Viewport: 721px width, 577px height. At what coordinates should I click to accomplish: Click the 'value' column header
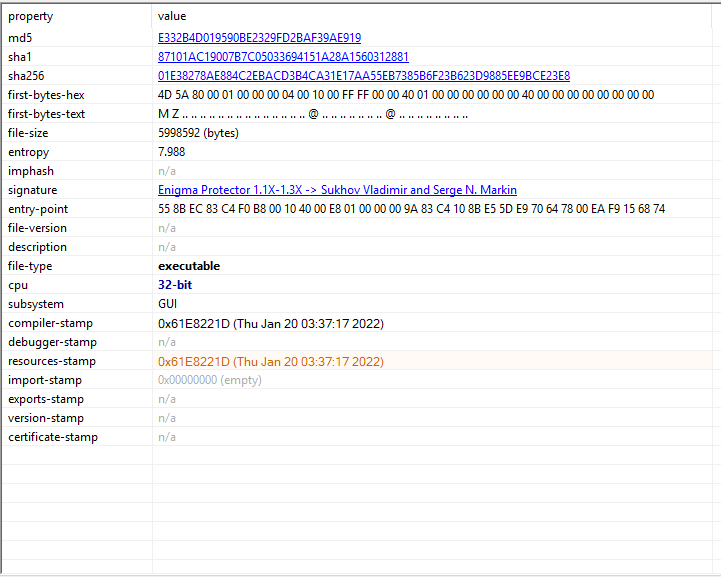pyautogui.click(x=172, y=16)
